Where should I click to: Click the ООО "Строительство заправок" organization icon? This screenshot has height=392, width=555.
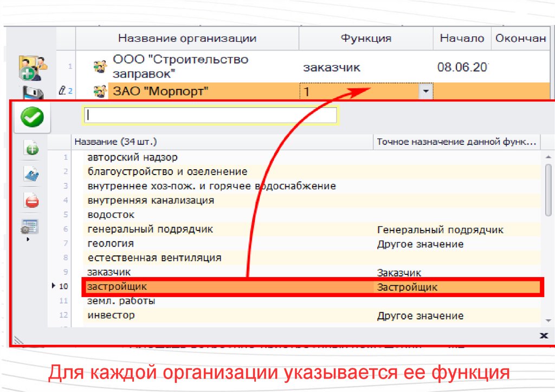tap(100, 67)
